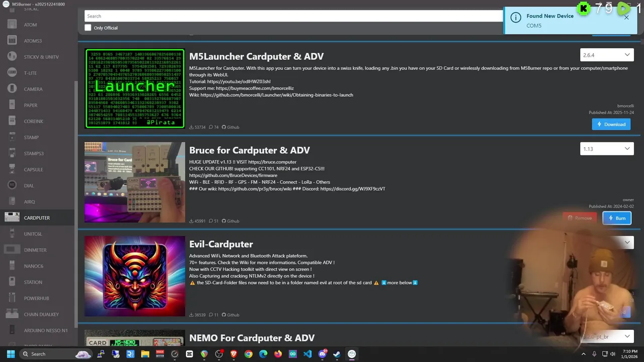
Task: Select the PAPER device icon
Action: click(x=12, y=105)
